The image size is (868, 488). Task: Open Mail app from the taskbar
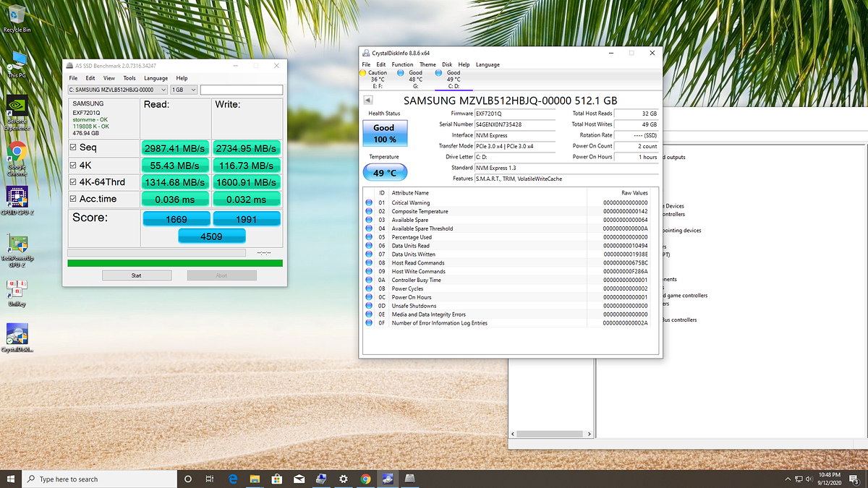click(x=299, y=479)
